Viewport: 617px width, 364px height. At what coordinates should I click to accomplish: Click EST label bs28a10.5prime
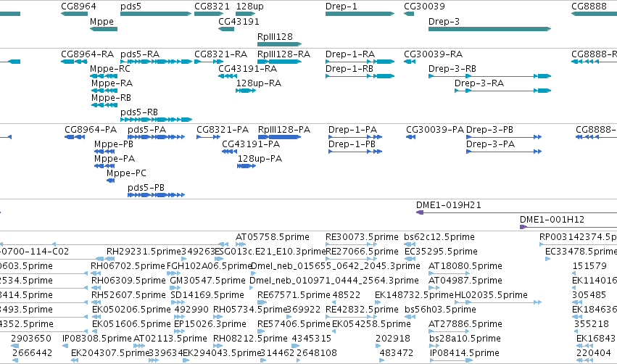click(x=465, y=339)
